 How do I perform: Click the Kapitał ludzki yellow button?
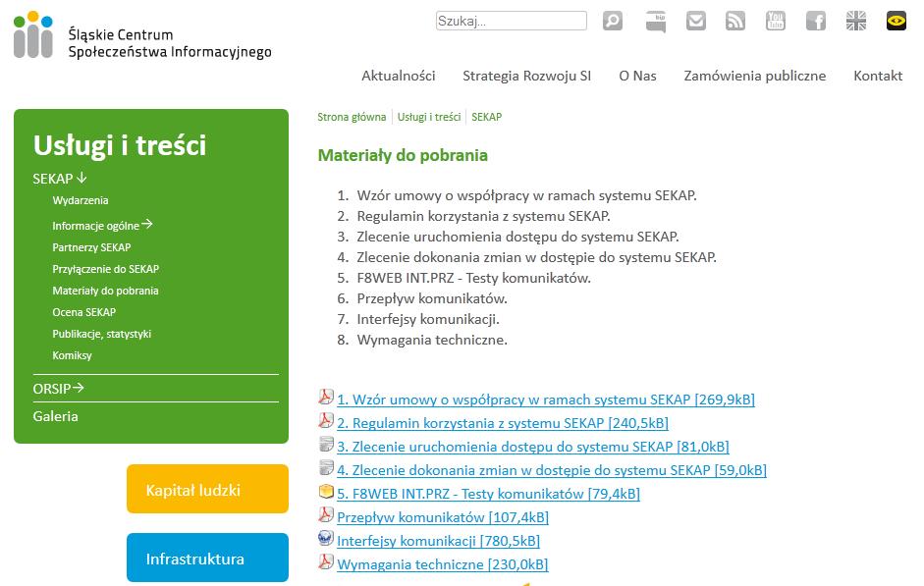click(207, 489)
